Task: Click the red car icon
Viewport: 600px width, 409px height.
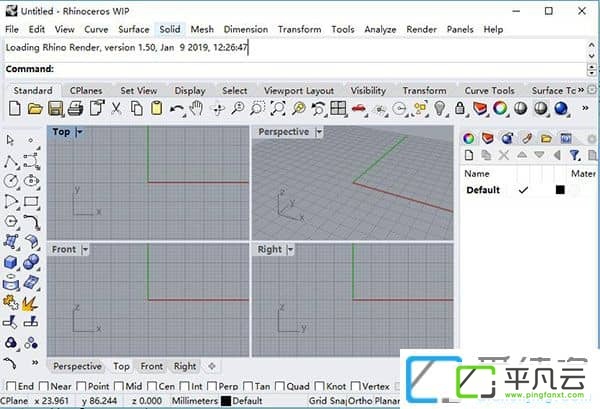Action: click(x=359, y=109)
